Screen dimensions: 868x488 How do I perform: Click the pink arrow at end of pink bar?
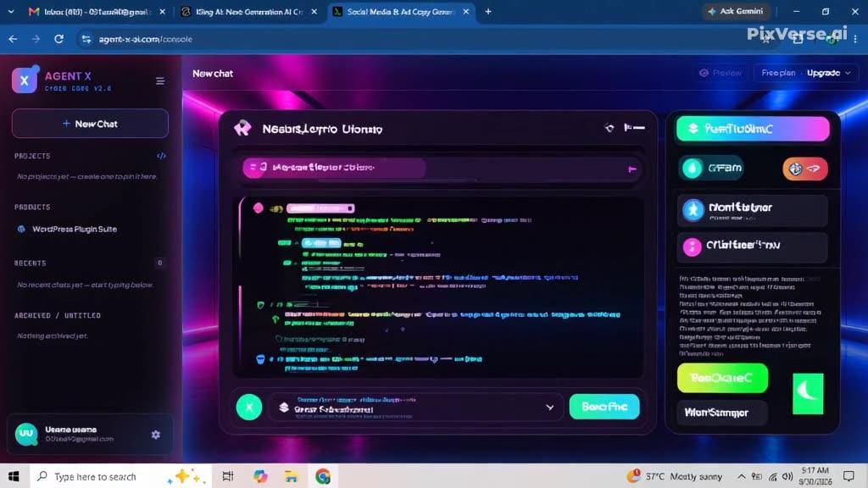tap(632, 169)
